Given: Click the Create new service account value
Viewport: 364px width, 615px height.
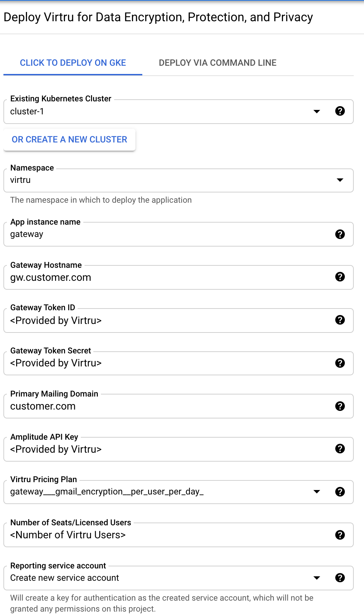Looking at the screenshot, I should pyautogui.click(x=64, y=578).
